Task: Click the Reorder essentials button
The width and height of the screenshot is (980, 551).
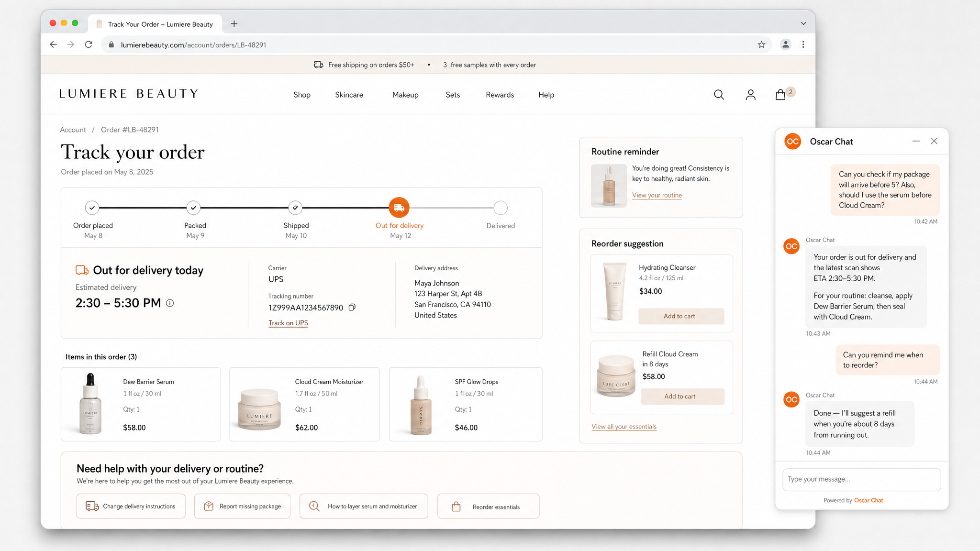Action: pyautogui.click(x=488, y=506)
